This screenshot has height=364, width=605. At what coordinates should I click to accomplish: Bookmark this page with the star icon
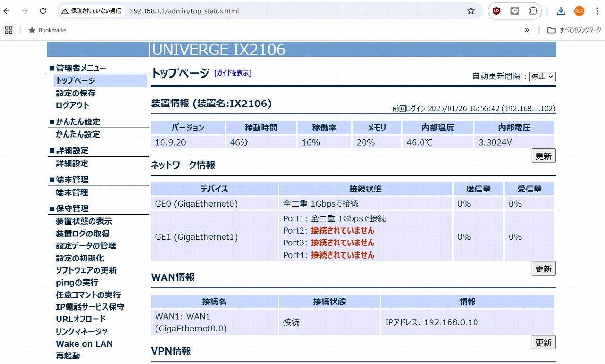471,11
